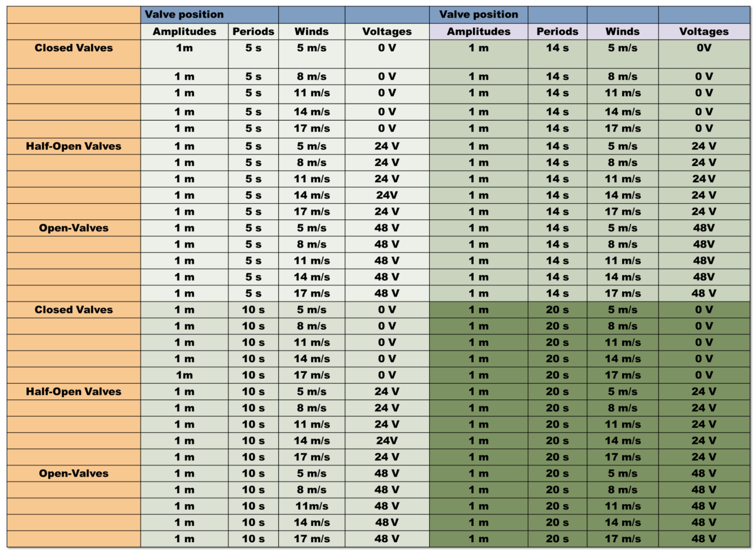The image size is (756, 554).
Task: Click the right 'Voltages' column header
Action: click(x=704, y=31)
